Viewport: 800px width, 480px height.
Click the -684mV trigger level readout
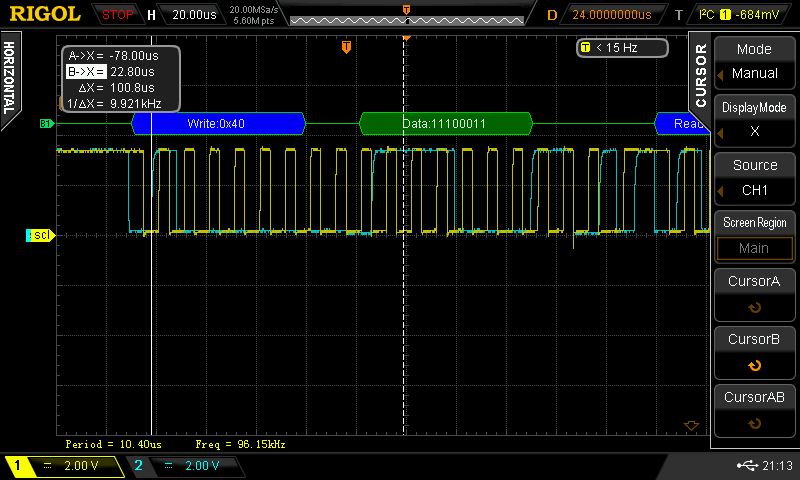click(x=758, y=15)
